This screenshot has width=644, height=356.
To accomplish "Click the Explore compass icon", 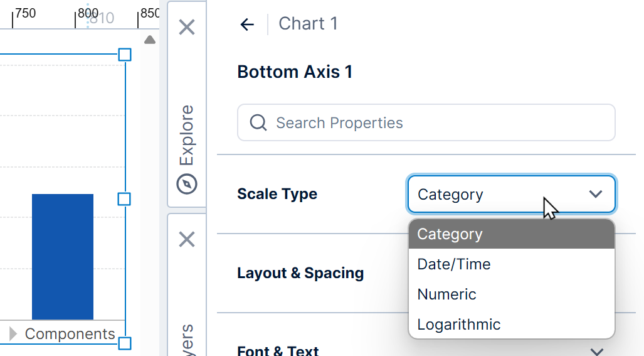I will (x=187, y=184).
